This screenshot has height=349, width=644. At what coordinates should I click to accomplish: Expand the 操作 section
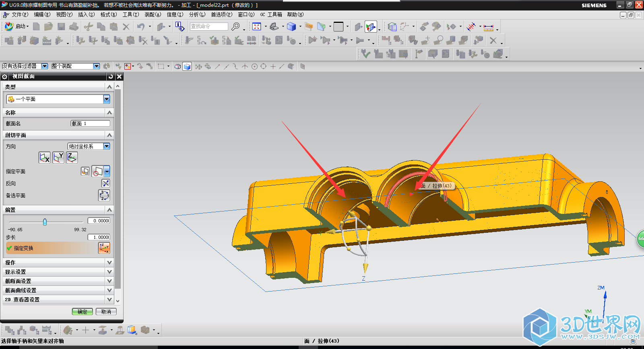click(109, 263)
